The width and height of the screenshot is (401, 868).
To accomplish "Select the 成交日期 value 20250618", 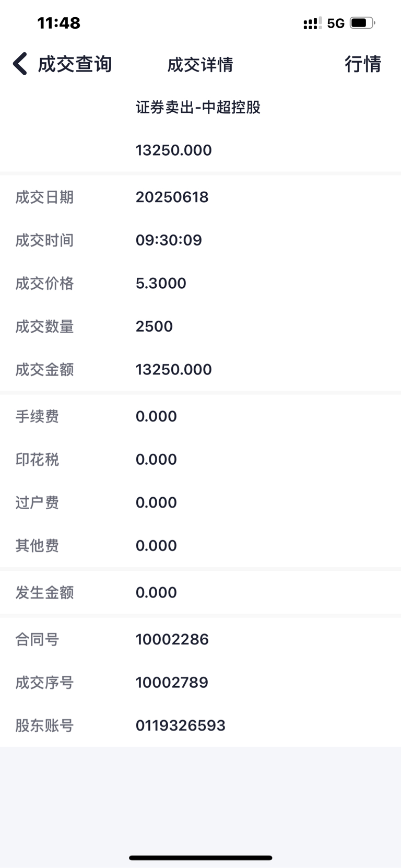I will [x=172, y=197].
